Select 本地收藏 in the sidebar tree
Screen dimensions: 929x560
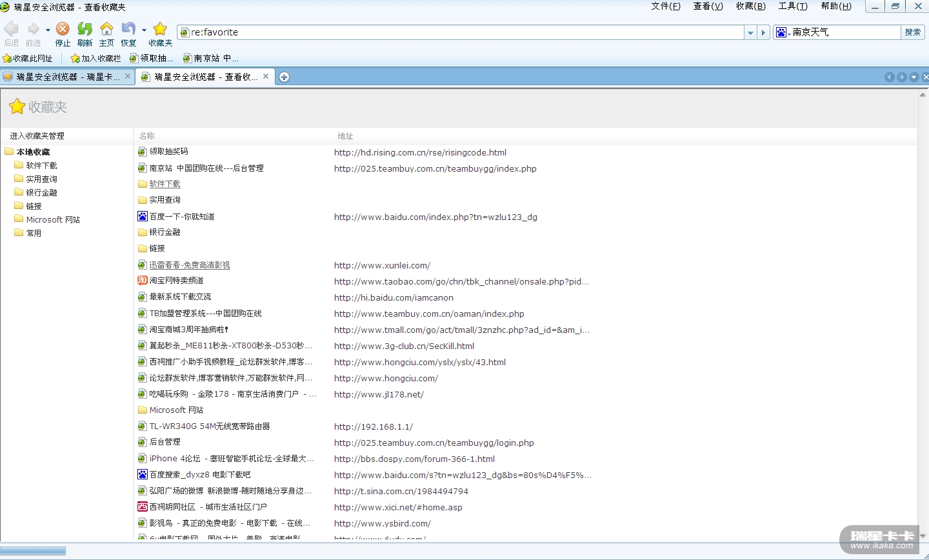(x=33, y=152)
